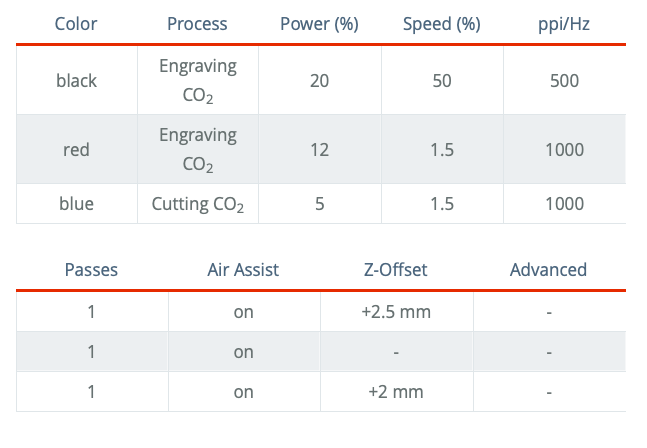The width and height of the screenshot is (647, 448).
Task: Click the Color column header
Action: [76, 23]
